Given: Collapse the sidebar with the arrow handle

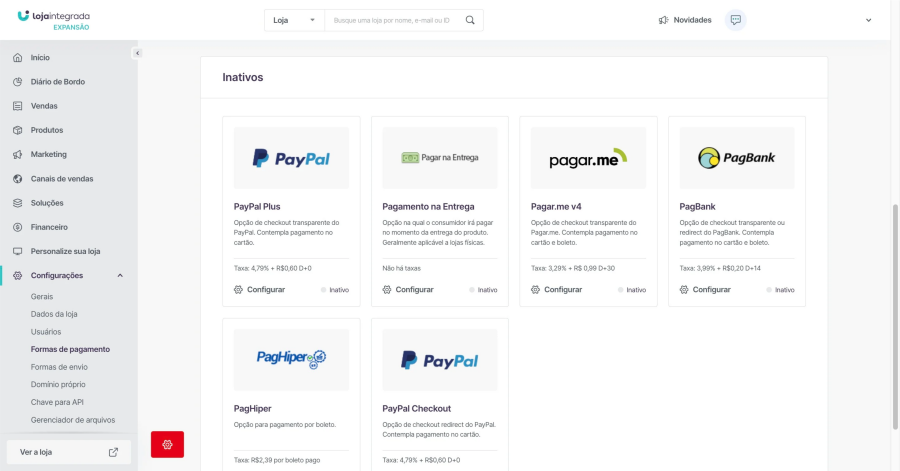Looking at the screenshot, I should click(x=137, y=53).
